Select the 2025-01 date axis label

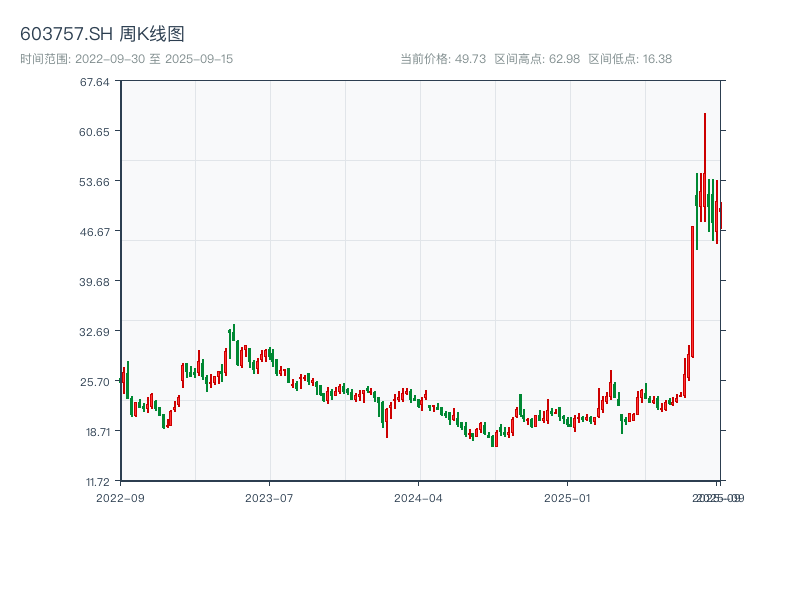pos(569,497)
